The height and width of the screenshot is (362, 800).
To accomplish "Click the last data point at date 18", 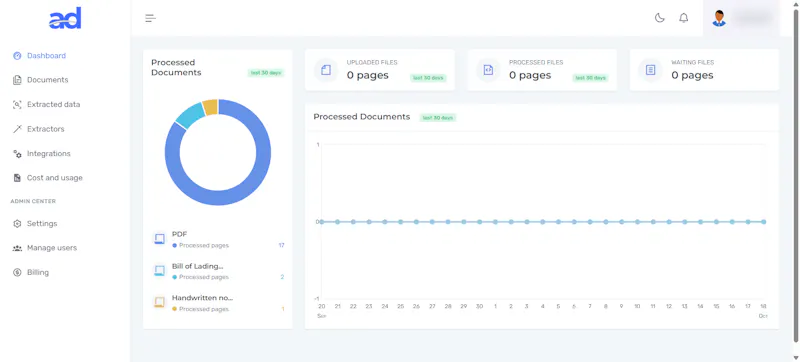I will (763, 222).
